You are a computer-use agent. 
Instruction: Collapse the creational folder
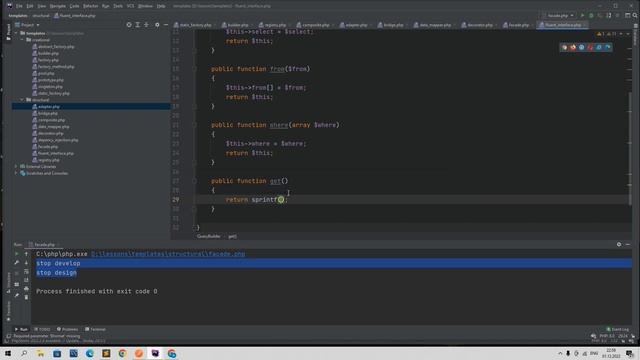click(x=22, y=40)
